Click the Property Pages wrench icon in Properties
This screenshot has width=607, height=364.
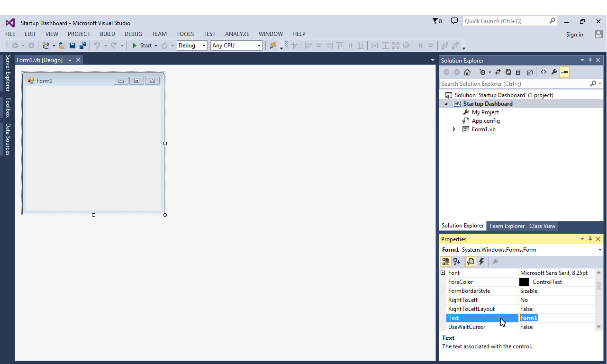click(495, 262)
